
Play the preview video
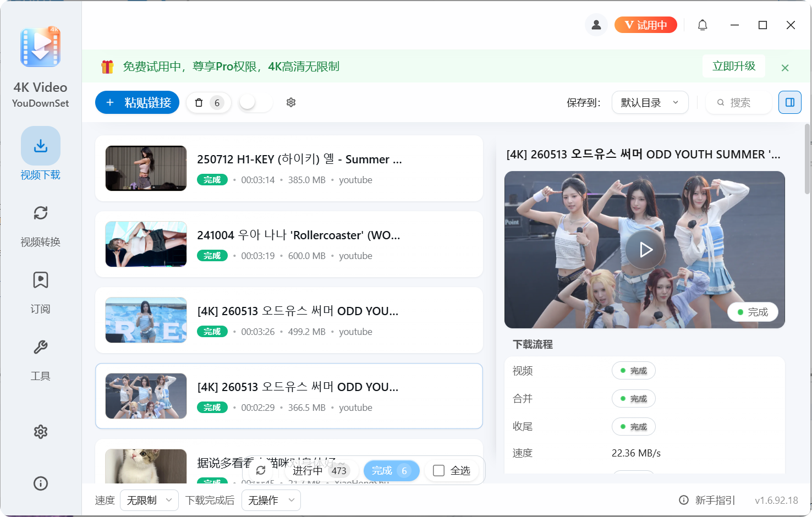[645, 250]
